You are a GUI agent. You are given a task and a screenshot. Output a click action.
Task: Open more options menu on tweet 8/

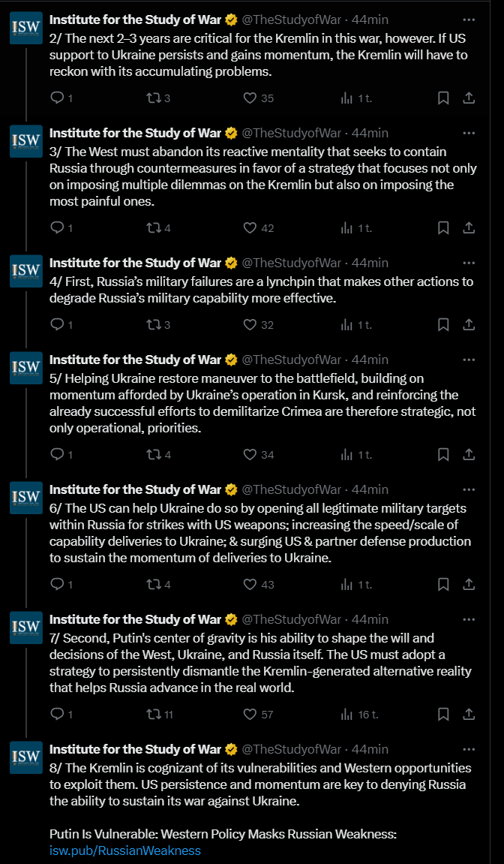(469, 749)
